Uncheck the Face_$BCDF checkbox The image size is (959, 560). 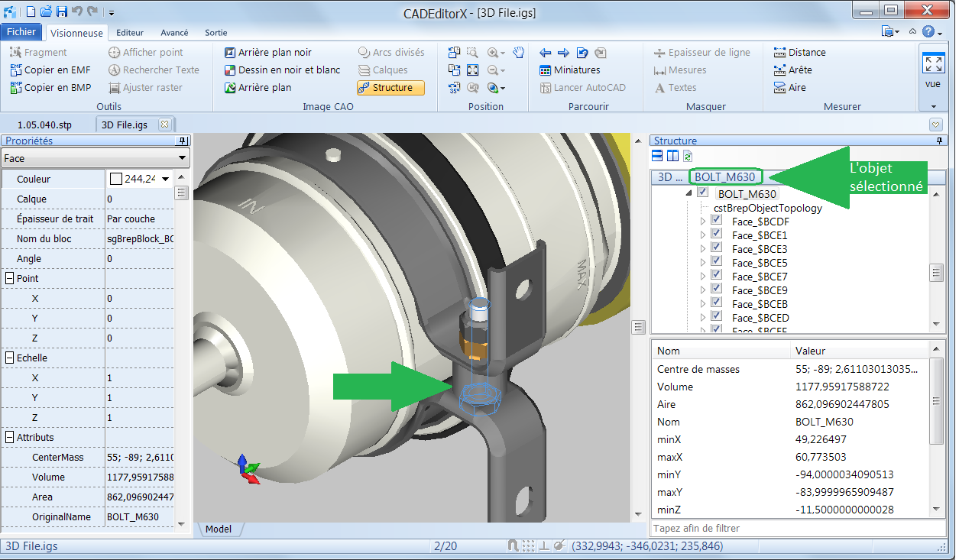[716, 222]
